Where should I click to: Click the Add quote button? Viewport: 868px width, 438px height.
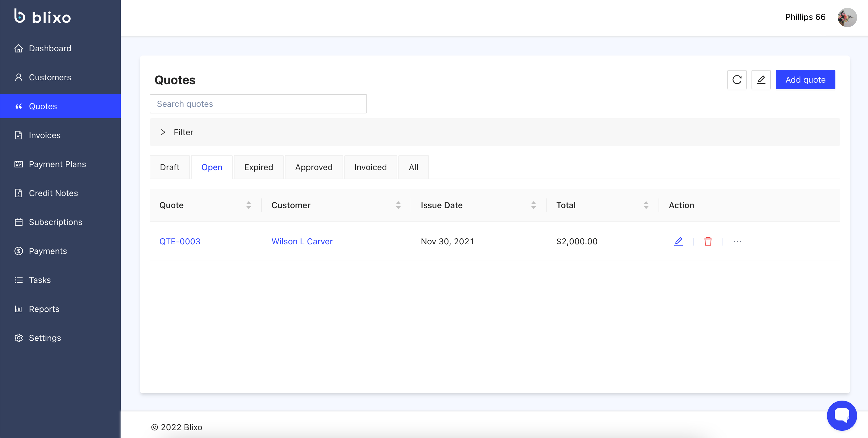805,80
